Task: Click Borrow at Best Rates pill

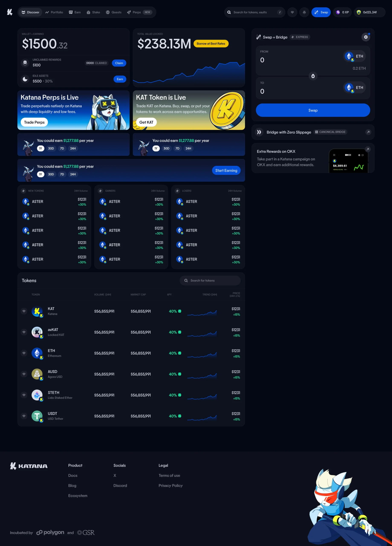Action: click(211, 44)
